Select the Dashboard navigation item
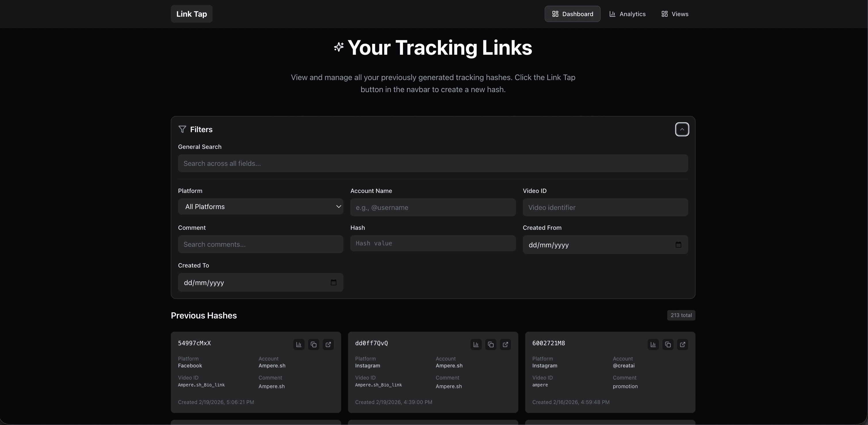 (x=573, y=14)
